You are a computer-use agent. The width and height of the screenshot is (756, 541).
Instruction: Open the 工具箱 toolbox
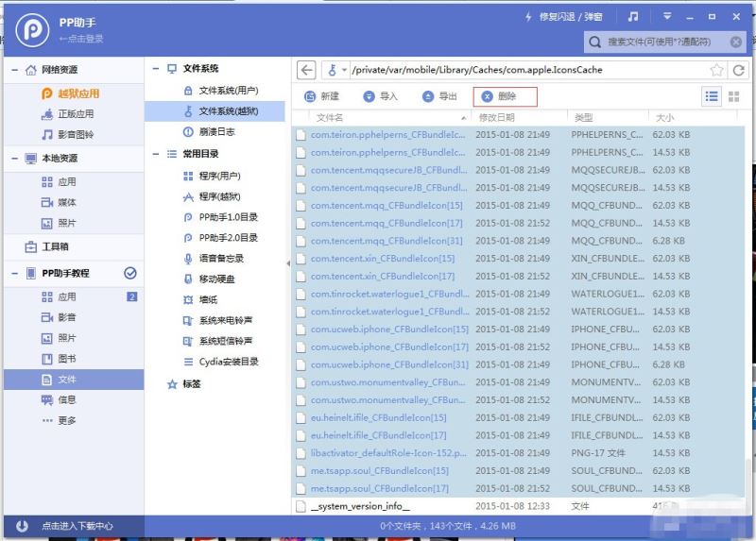tap(46, 246)
